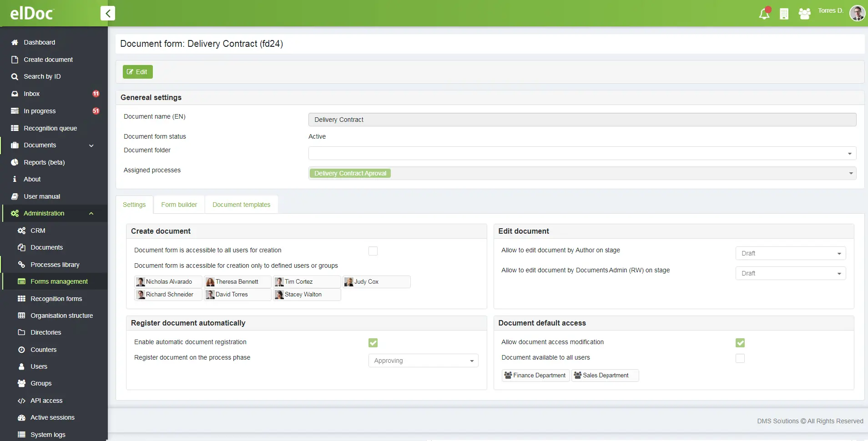Click the API access code icon
The image size is (868, 441).
(21, 401)
